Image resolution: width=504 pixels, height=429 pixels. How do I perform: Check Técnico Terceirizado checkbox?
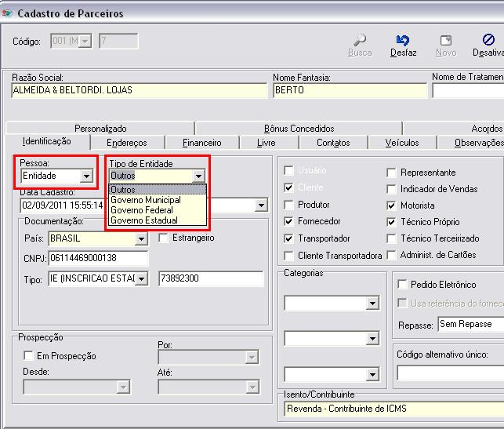[391, 238]
